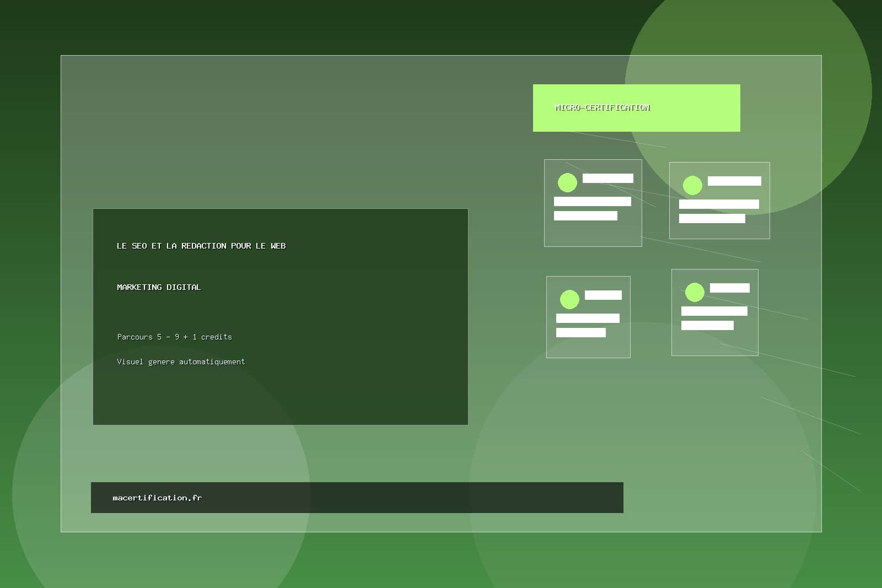Image resolution: width=882 pixels, height=588 pixels.
Task: Click the green circle in the lower-left card
Action: (x=569, y=299)
